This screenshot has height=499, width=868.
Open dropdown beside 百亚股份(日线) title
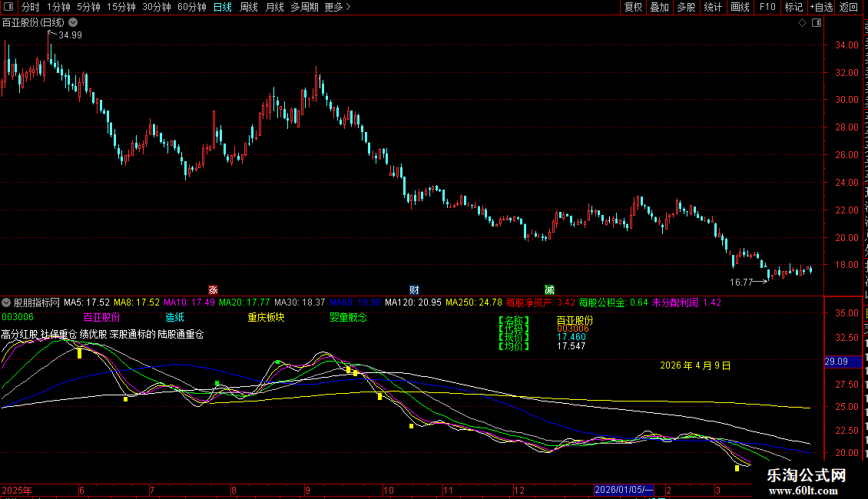click(x=73, y=23)
